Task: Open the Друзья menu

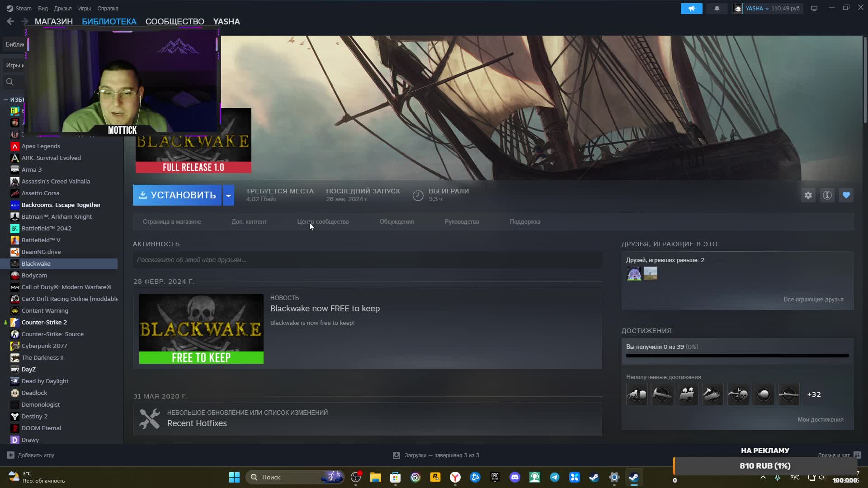Action: pos(63,8)
